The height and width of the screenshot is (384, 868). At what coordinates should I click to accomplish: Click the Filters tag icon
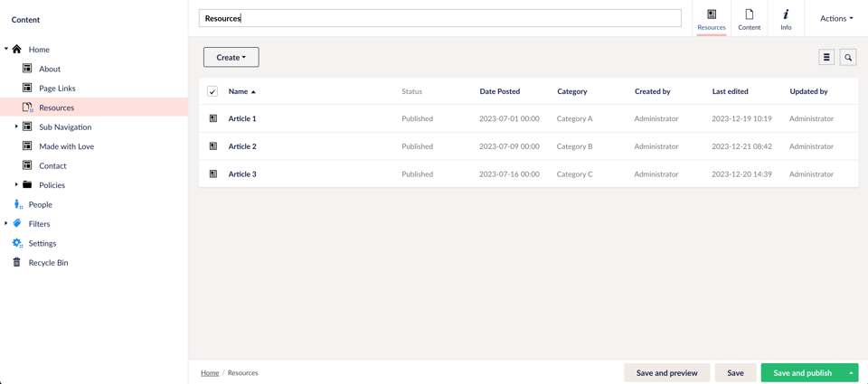point(17,223)
